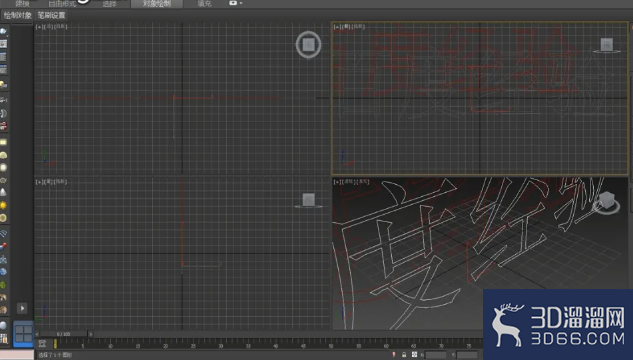
Task: Click the yellow round sphere icon below the sun
Action: pyautogui.click(x=3, y=218)
